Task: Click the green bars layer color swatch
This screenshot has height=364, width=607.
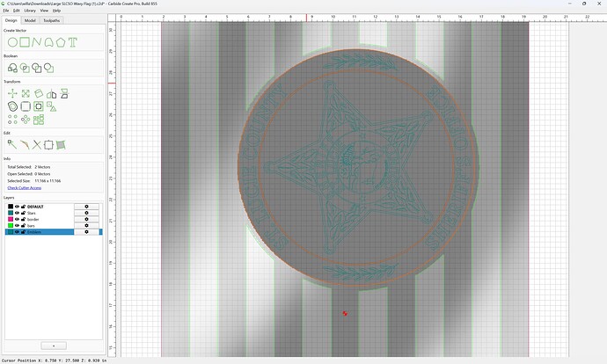Action: coord(11,225)
